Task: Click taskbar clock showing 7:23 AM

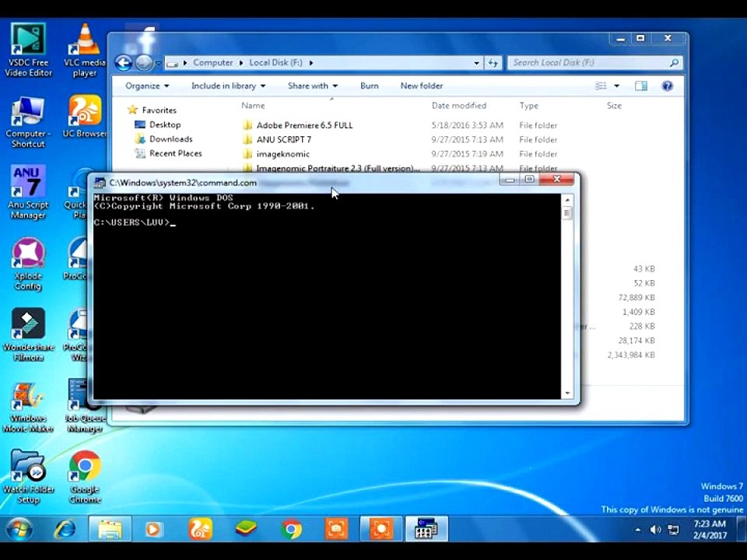Action: pos(710,529)
